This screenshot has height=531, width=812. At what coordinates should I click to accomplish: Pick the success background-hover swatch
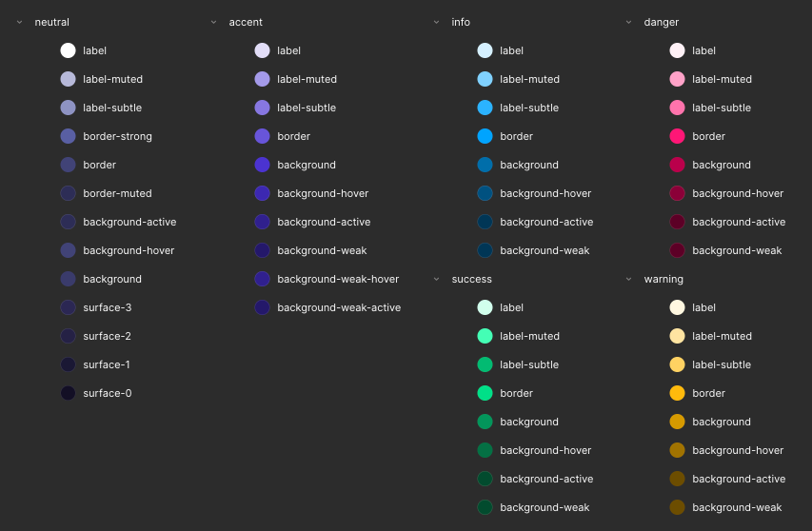[485, 450]
